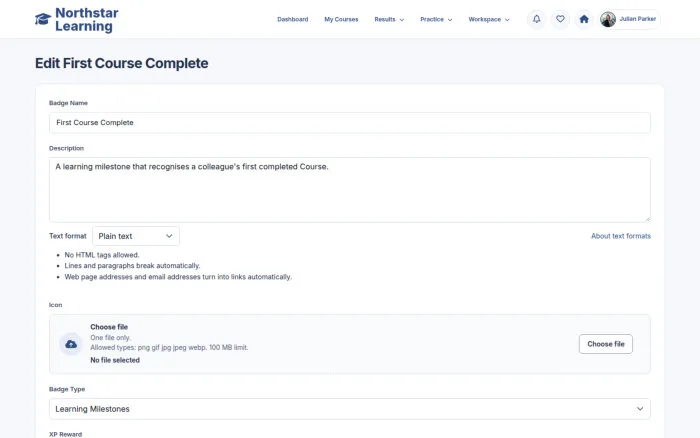
Task: Click the Julian Parker user name
Action: tap(638, 19)
